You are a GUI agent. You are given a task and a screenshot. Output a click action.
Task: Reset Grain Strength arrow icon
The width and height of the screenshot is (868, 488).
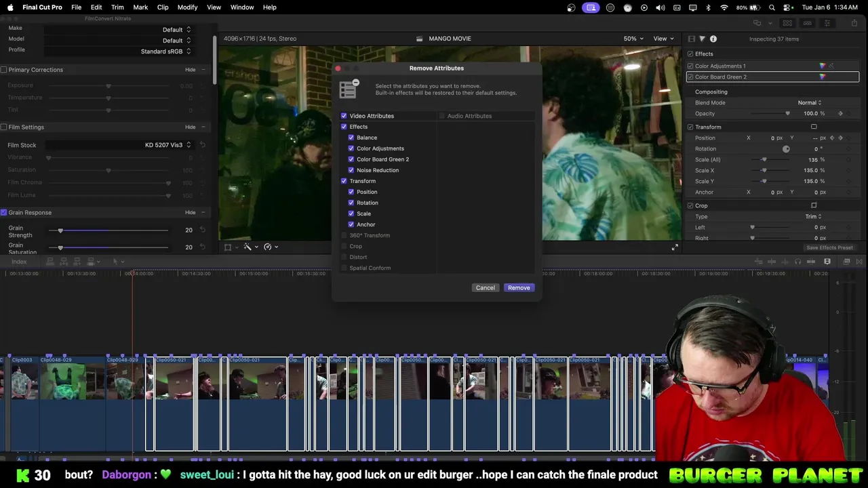click(202, 230)
